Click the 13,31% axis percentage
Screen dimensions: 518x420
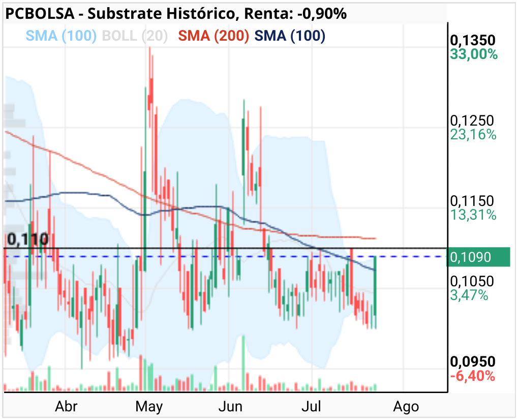pos(473,215)
